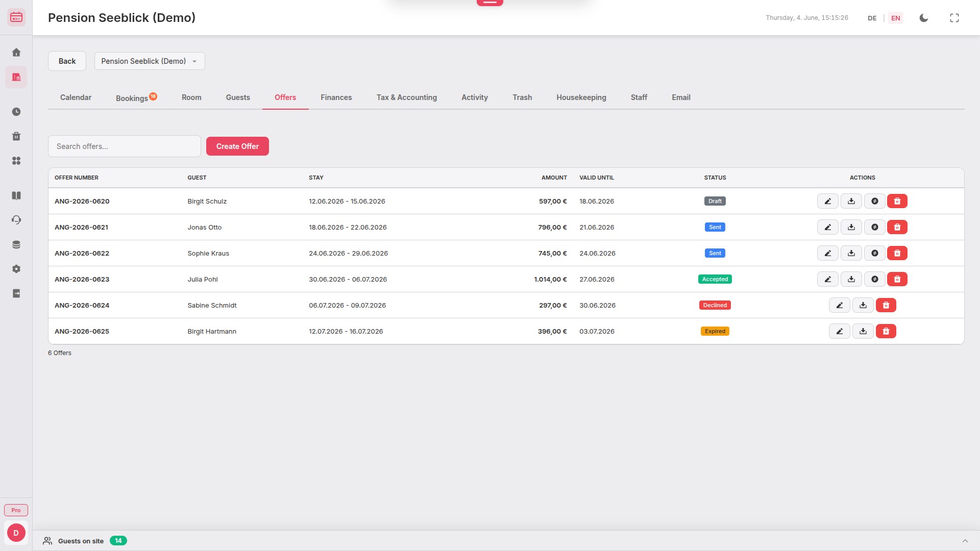Screen dimensions: 980x551
Task: Open the Housekeeping tab
Action: click(x=581, y=97)
